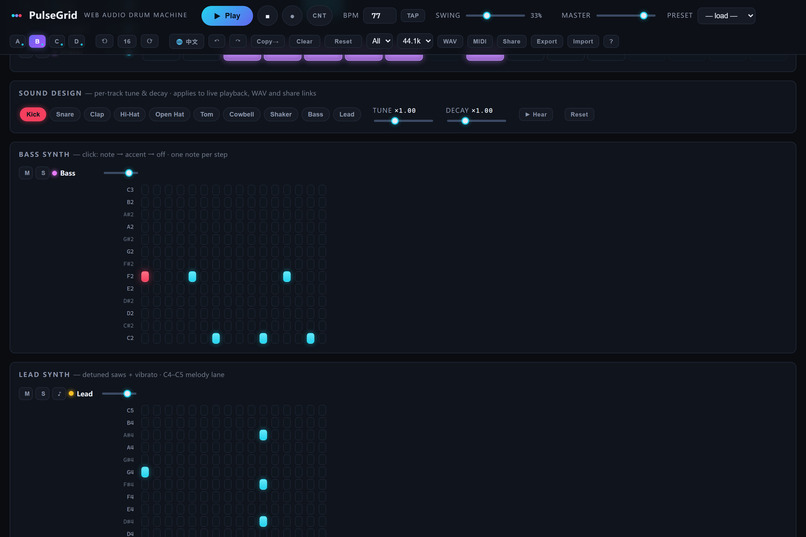Viewport: 806px width, 537px height.
Task: Export audio with the WAV button
Action: click(450, 42)
